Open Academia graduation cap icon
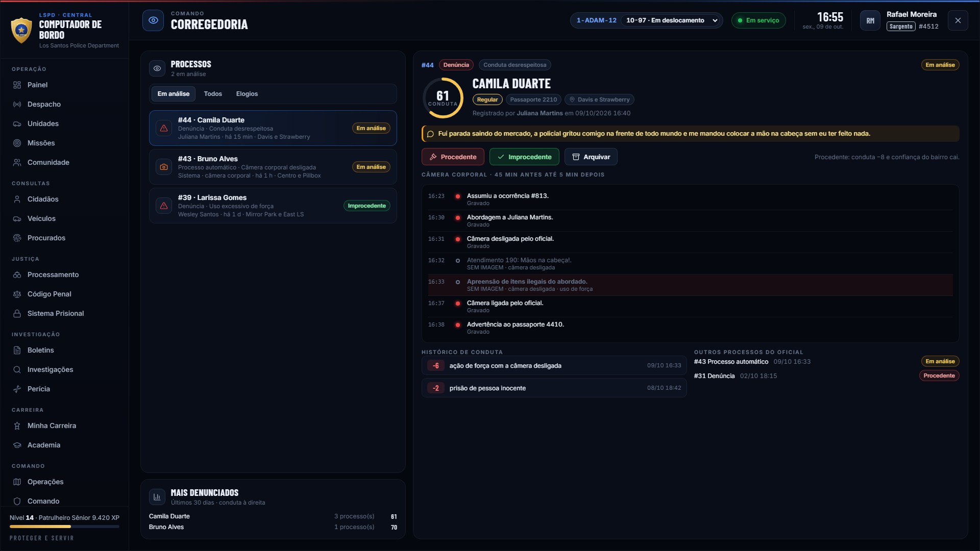The height and width of the screenshot is (551, 980). point(17,445)
